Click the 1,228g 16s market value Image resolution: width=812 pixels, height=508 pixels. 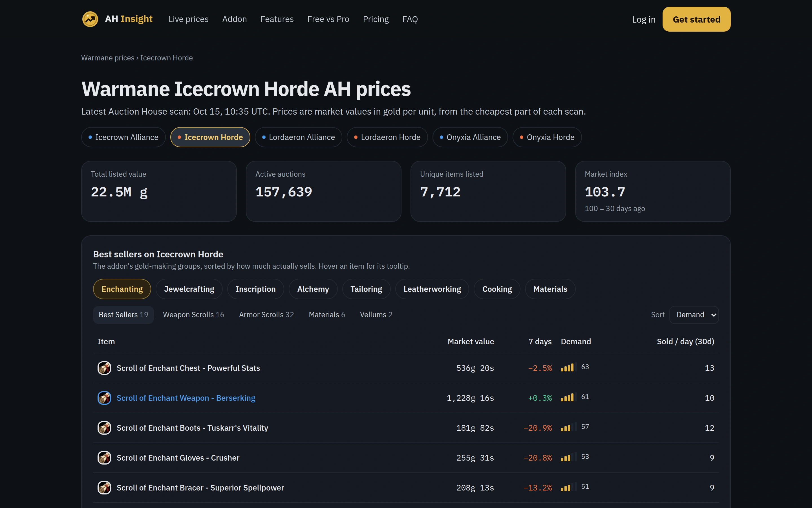point(470,398)
